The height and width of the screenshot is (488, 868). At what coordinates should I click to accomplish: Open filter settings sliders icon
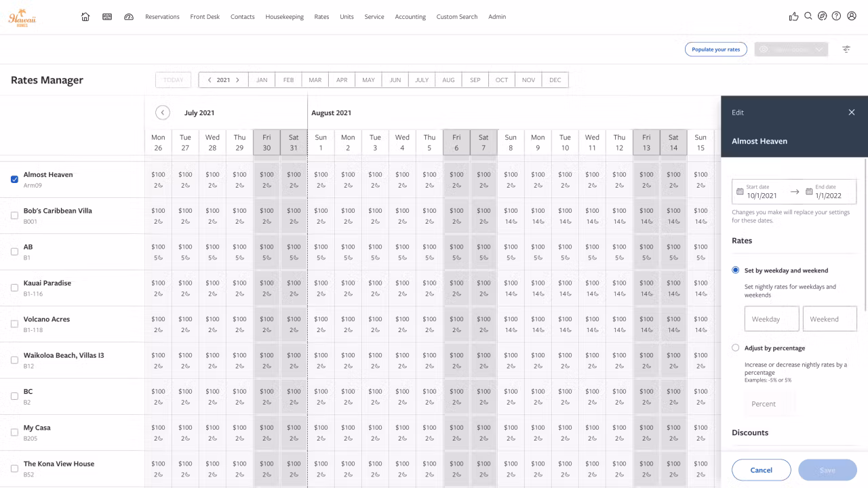pos(846,49)
